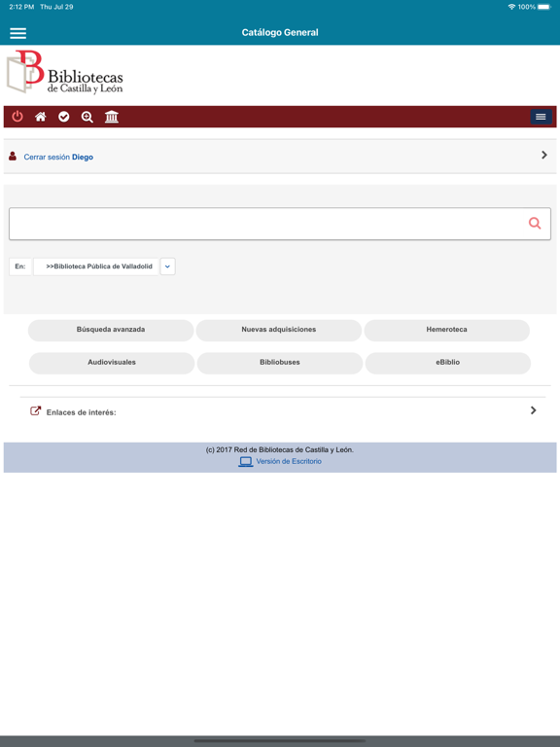Click the 2017 Red de Bibliotecas copyright text
Screen dimensions: 560x747
point(280,449)
